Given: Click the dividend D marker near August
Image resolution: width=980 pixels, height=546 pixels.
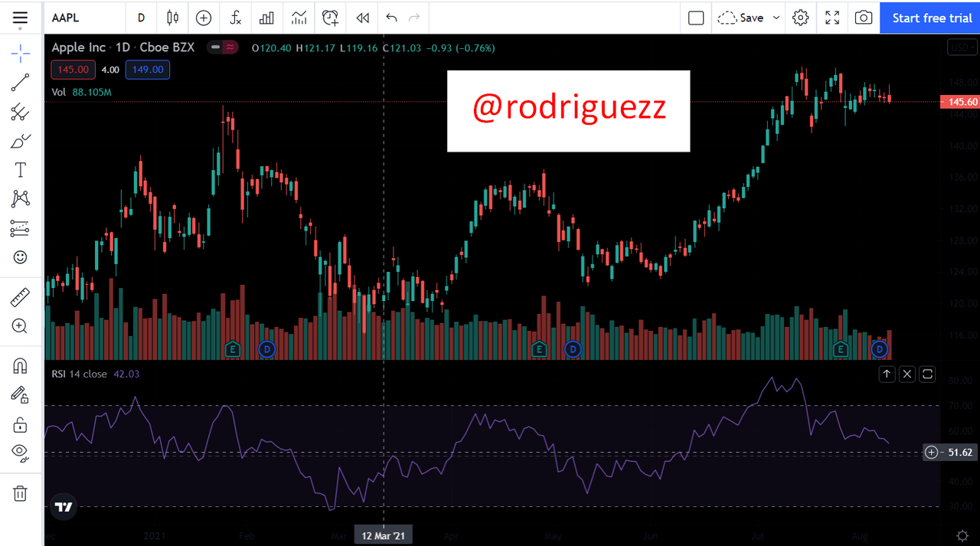Looking at the screenshot, I should point(880,350).
